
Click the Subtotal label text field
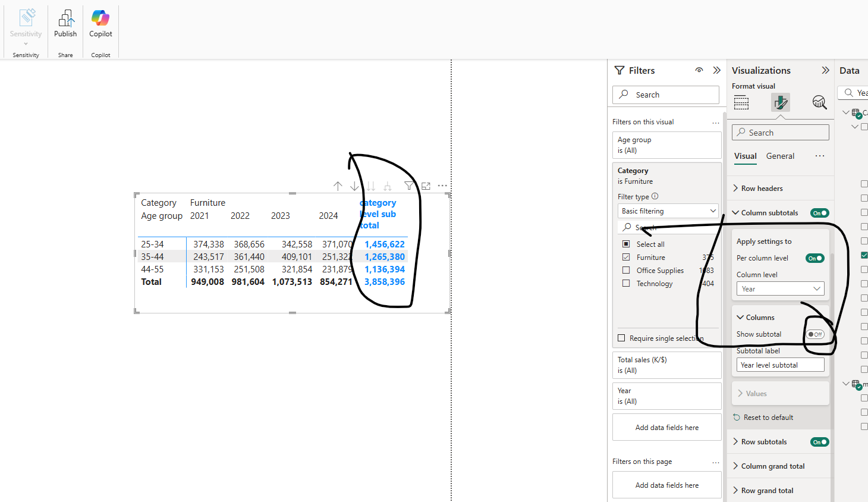(x=781, y=365)
